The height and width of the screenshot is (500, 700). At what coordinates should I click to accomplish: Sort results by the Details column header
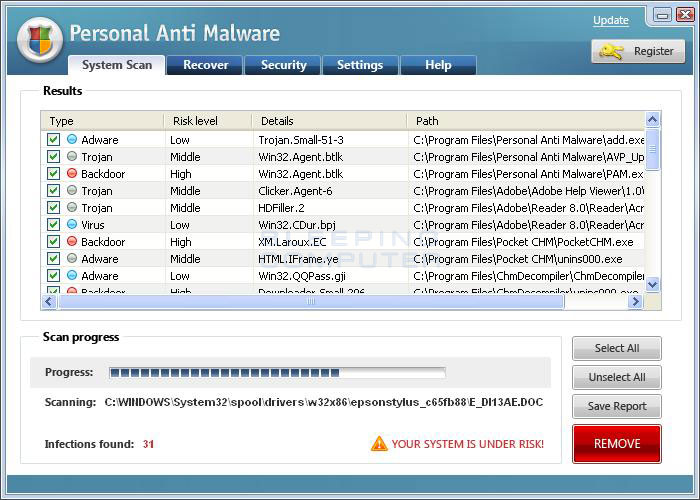(x=330, y=121)
